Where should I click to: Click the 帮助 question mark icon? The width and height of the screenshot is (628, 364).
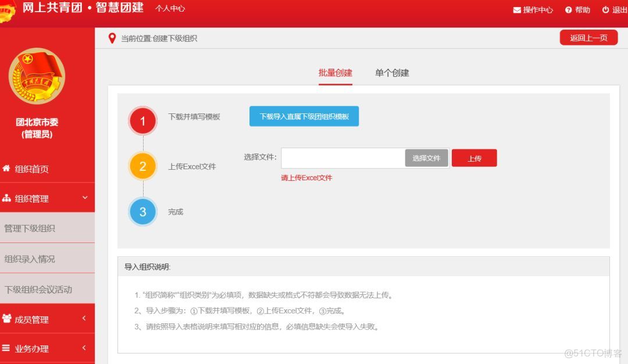coord(568,9)
